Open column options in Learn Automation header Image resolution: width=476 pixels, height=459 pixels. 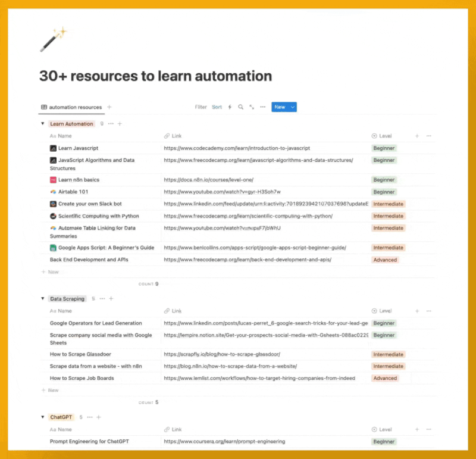[428, 136]
